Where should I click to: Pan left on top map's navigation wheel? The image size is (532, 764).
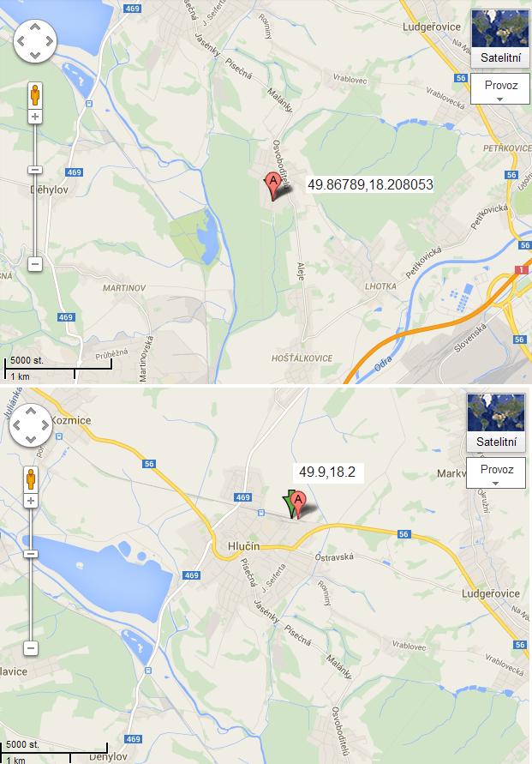[x=21, y=41]
